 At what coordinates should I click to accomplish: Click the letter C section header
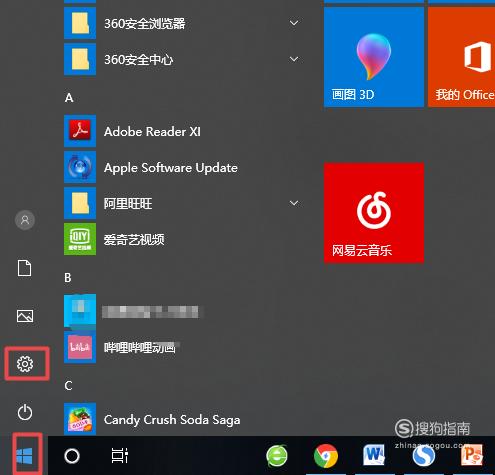(68, 386)
